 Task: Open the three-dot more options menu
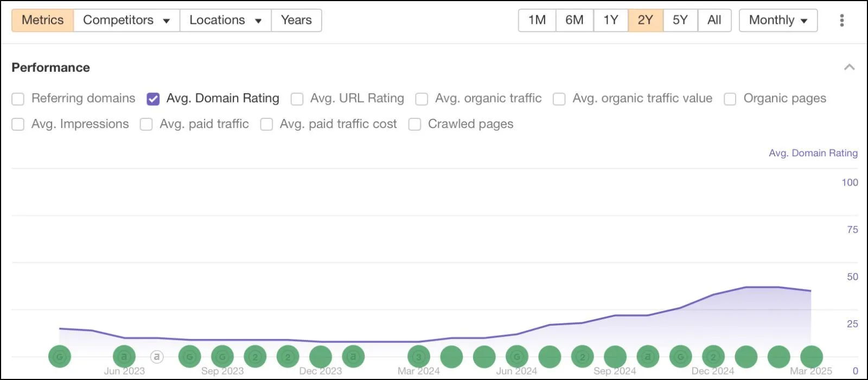(841, 20)
